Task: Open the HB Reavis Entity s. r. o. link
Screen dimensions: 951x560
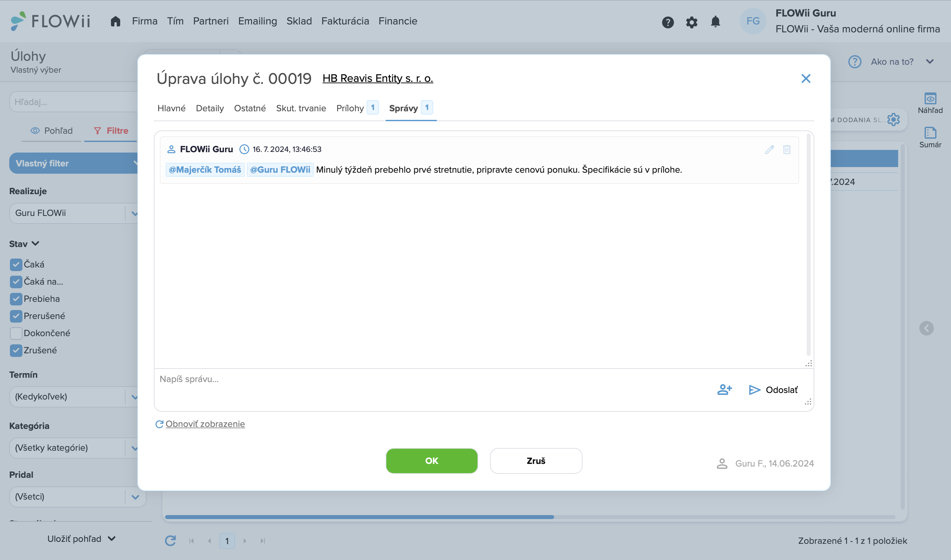Action: [x=377, y=79]
